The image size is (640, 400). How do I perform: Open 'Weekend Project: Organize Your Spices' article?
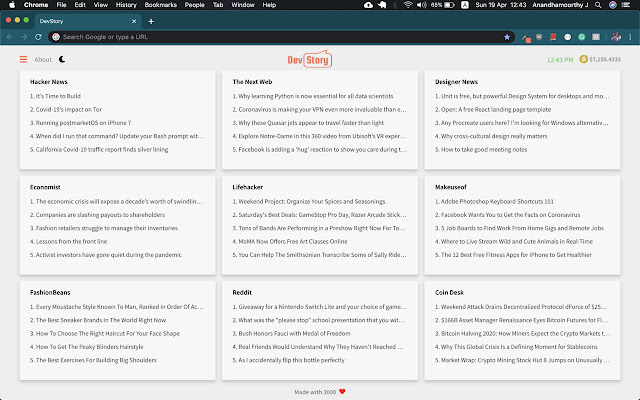pos(309,201)
